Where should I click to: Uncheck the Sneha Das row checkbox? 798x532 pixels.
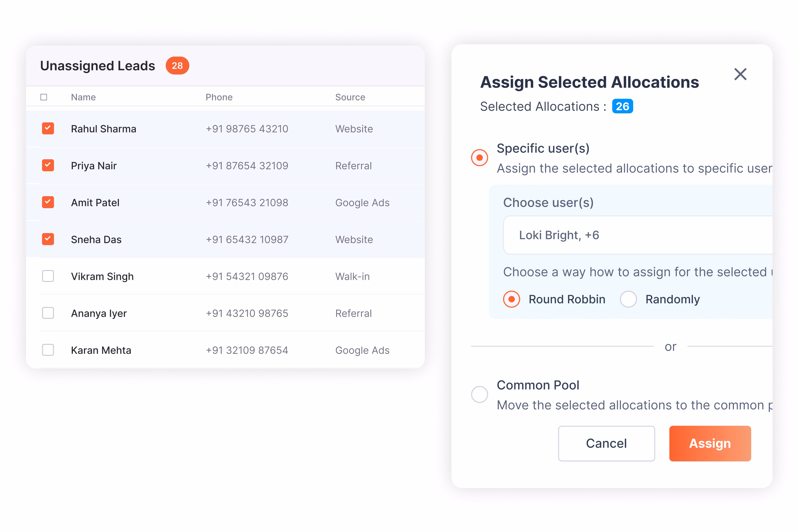(48, 239)
